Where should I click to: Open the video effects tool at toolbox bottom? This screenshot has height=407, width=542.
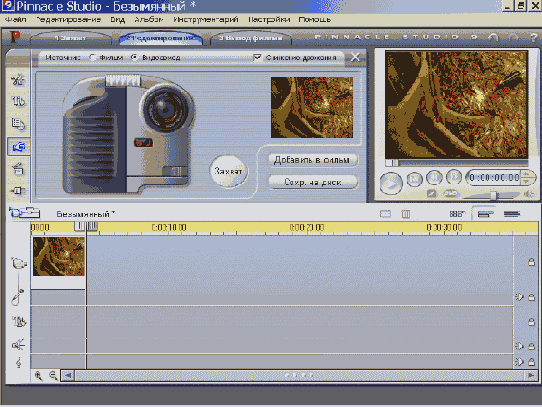pos(18,191)
